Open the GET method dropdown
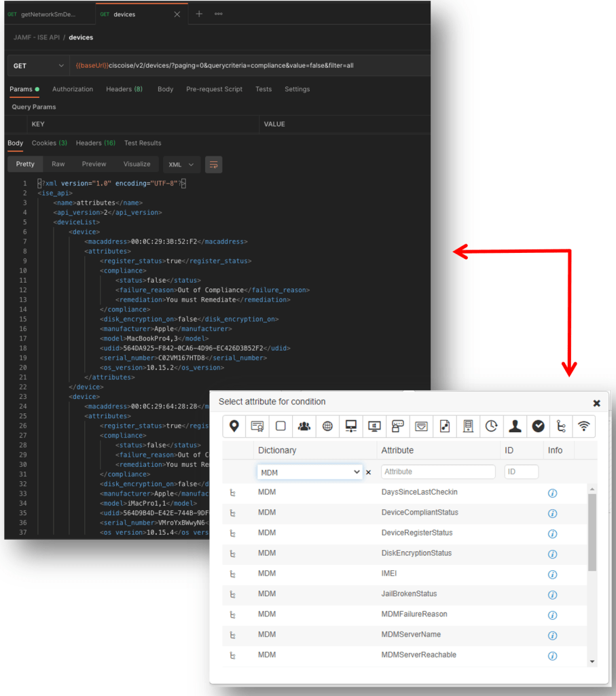616x696 pixels. (x=38, y=66)
